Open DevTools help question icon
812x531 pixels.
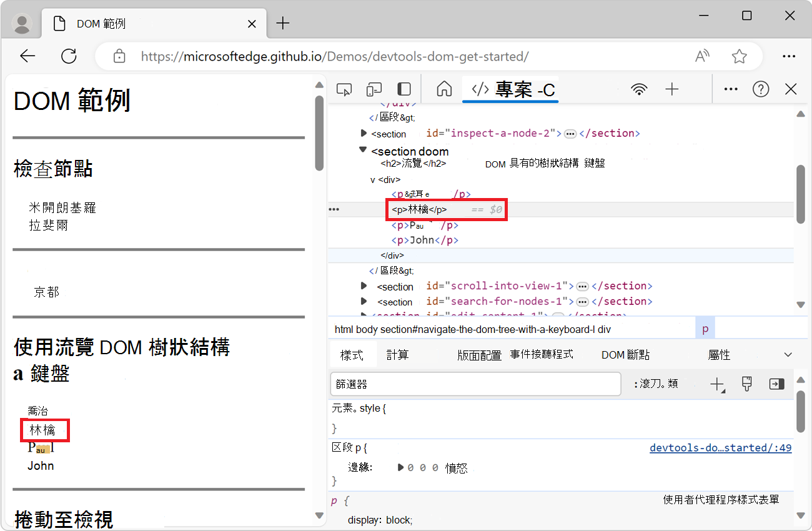(x=761, y=89)
